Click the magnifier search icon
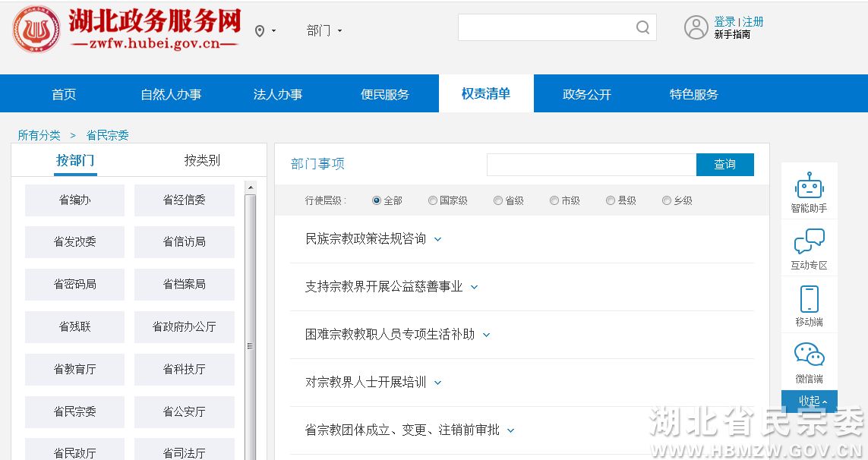This screenshot has width=868, height=460. [x=642, y=28]
